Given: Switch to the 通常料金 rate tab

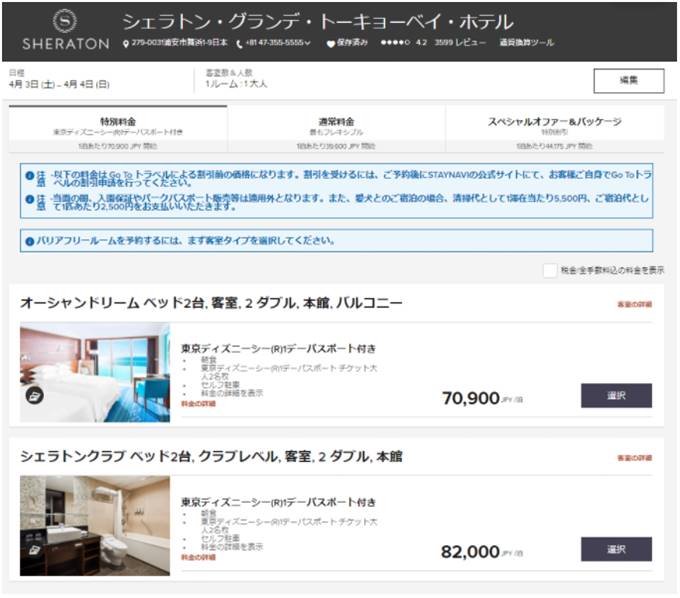Looking at the screenshot, I should pos(336,129).
